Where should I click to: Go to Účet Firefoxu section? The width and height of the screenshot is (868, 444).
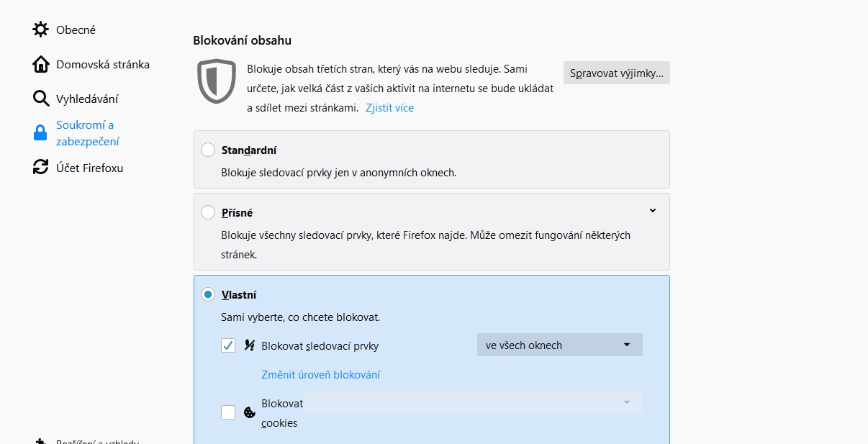pos(89,168)
